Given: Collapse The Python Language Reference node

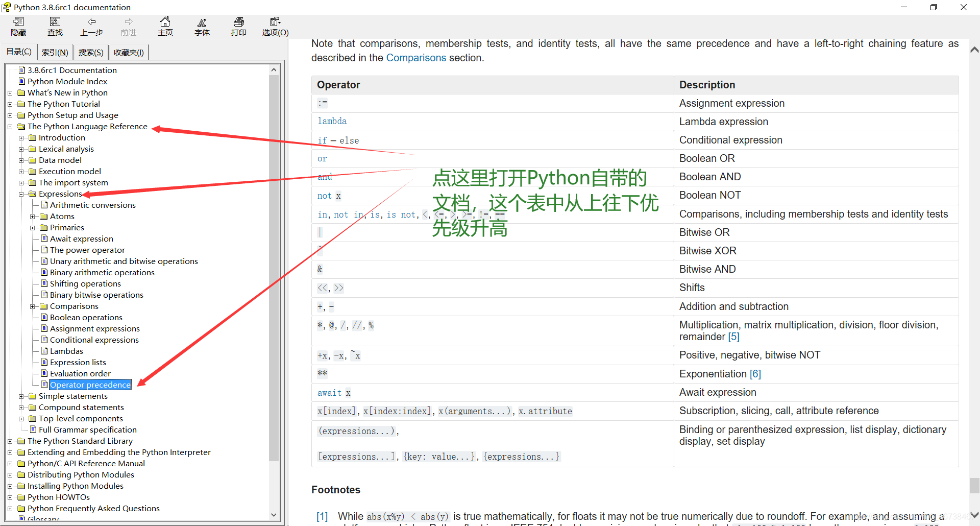Looking at the screenshot, I should point(10,127).
